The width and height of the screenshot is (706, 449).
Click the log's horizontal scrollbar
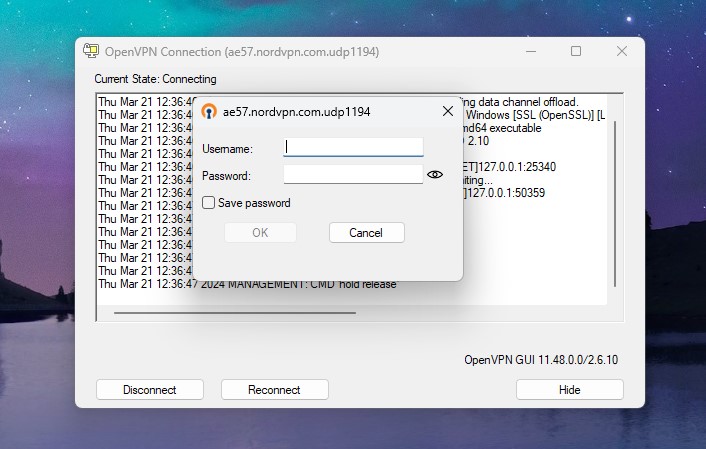pos(235,313)
